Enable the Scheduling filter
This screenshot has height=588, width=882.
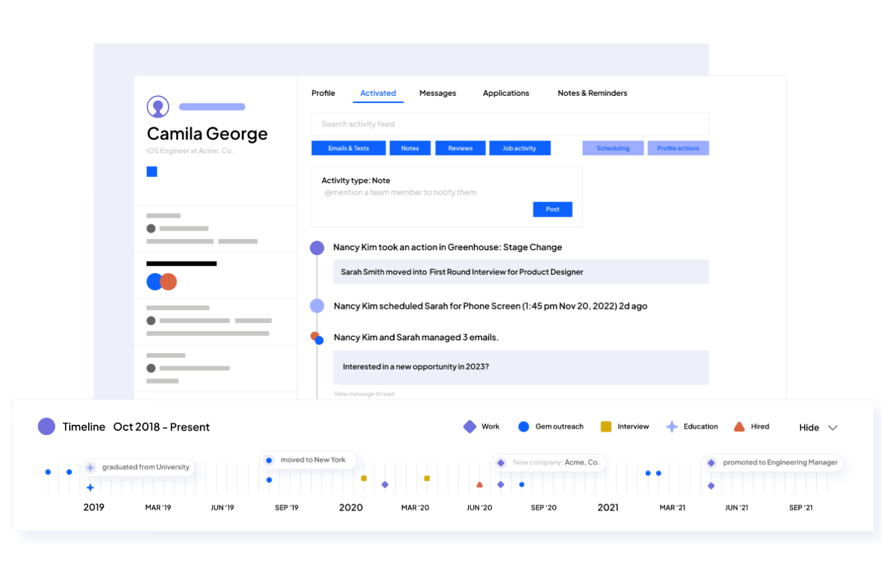tap(613, 148)
